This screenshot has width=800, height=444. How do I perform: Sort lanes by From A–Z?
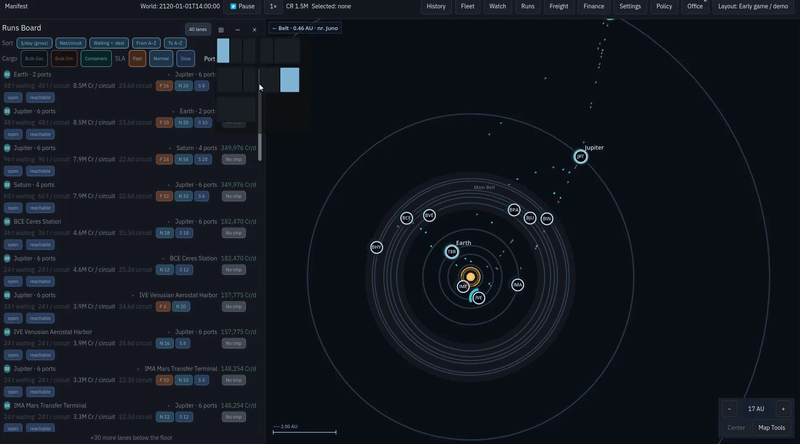pyautogui.click(x=146, y=43)
